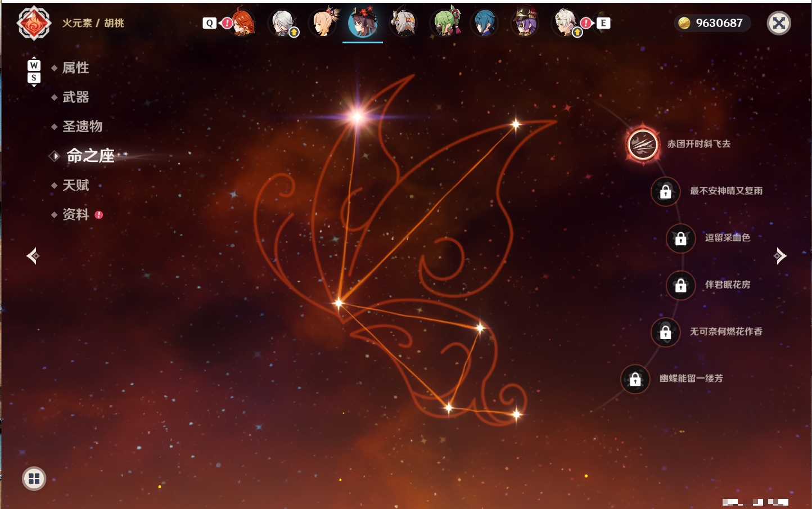This screenshot has width=812, height=509.
Task: Click the locked 伴君眠花房 constellation node
Action: coord(680,285)
